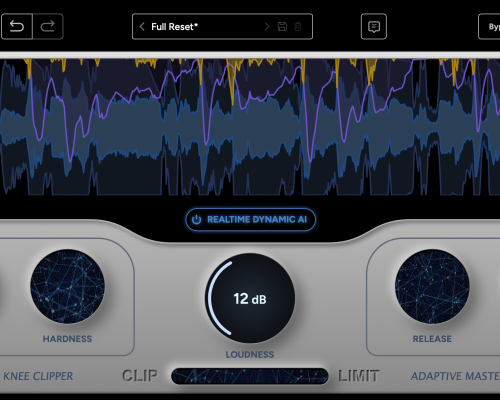The image size is (500, 400).
Task: Redo the last undone change
Action: tap(48, 26)
